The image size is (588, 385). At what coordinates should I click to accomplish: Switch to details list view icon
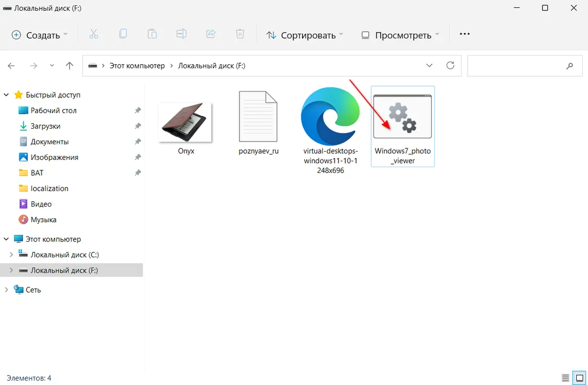point(566,378)
